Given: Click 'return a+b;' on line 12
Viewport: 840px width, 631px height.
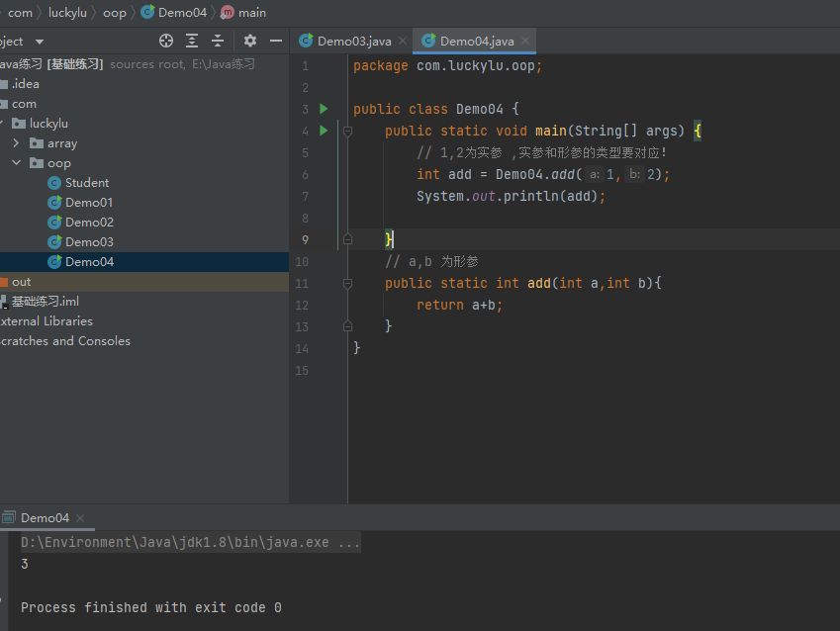Looking at the screenshot, I should point(460,305).
